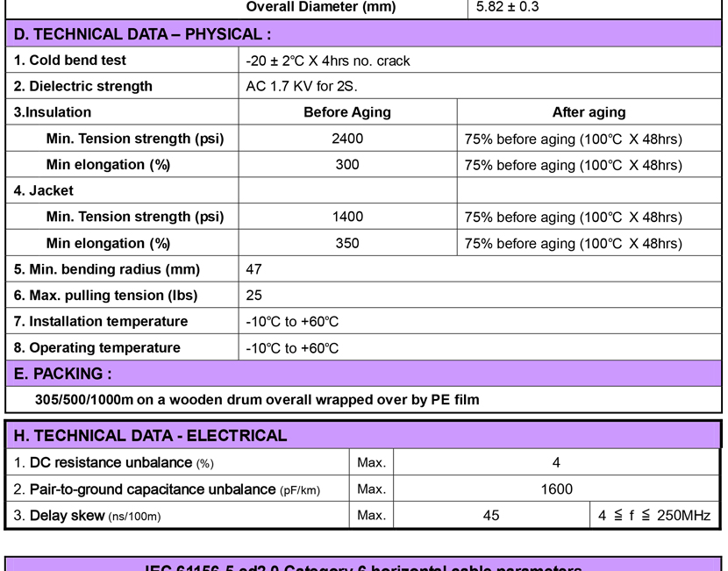This screenshot has height=571, width=728.
Task: Select jacket elongation '75% before aging' cell
Action: [x=574, y=243]
